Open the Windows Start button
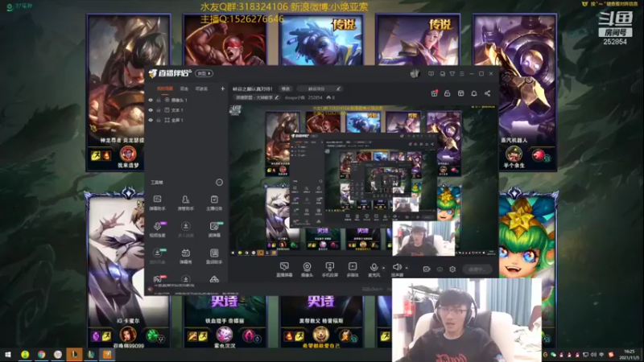Viewport: 644px width, 362px height. pyautogui.click(x=8, y=354)
